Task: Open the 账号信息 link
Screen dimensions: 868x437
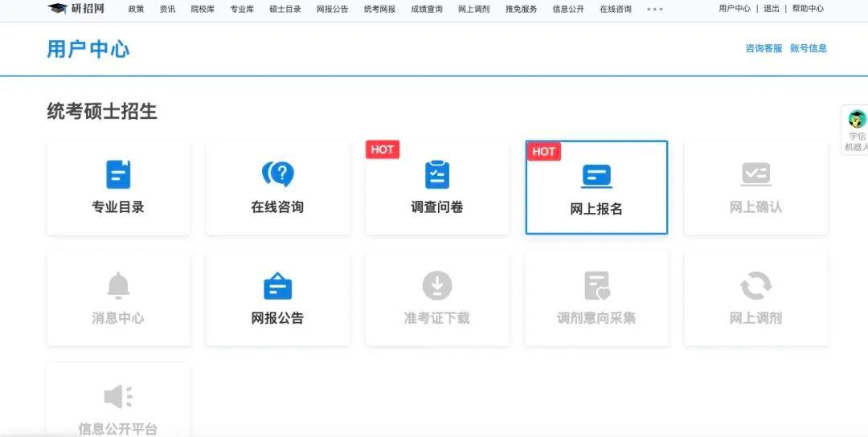Action: [x=809, y=48]
